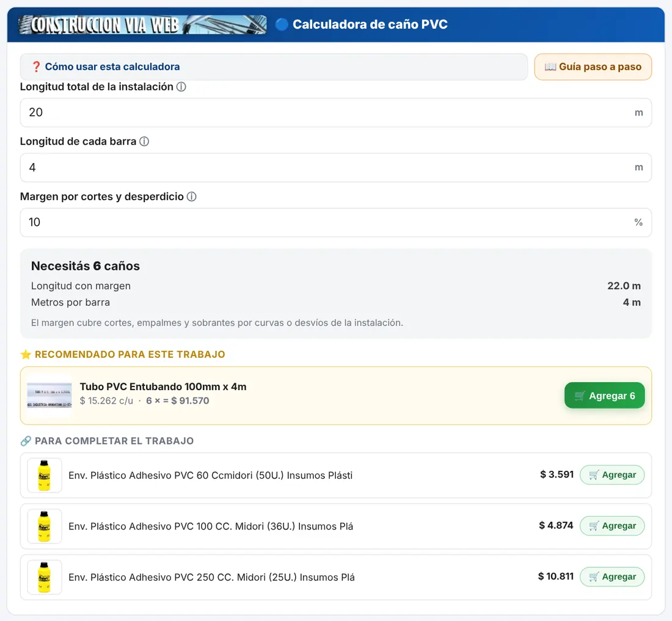The height and width of the screenshot is (621, 672).
Task: Click cart icon for Adhesivo PVC 250 CC
Action: (594, 577)
